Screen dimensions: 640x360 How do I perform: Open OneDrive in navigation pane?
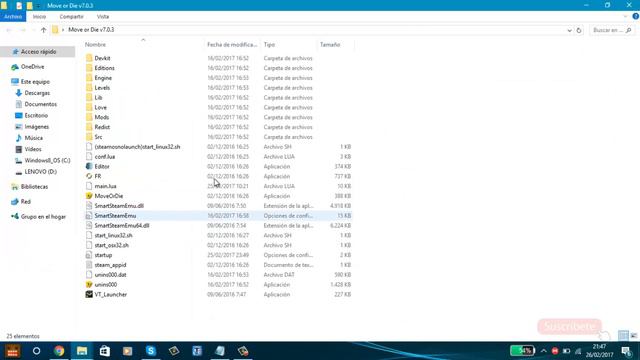point(32,67)
